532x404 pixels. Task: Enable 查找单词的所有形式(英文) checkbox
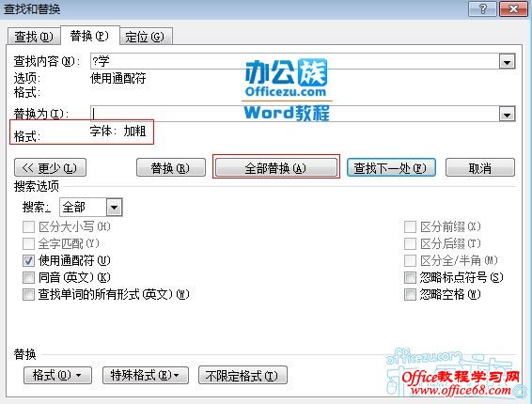tap(28, 294)
